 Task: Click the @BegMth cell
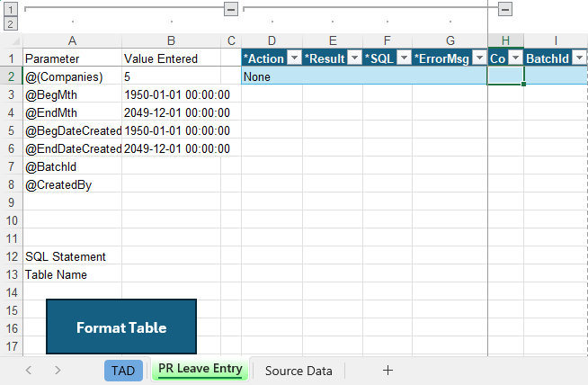click(72, 94)
